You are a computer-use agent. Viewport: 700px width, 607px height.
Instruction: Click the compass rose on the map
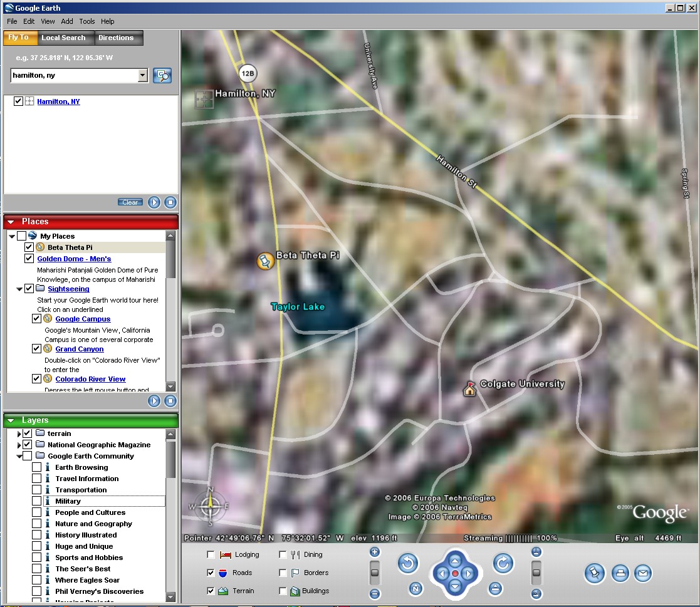point(209,506)
